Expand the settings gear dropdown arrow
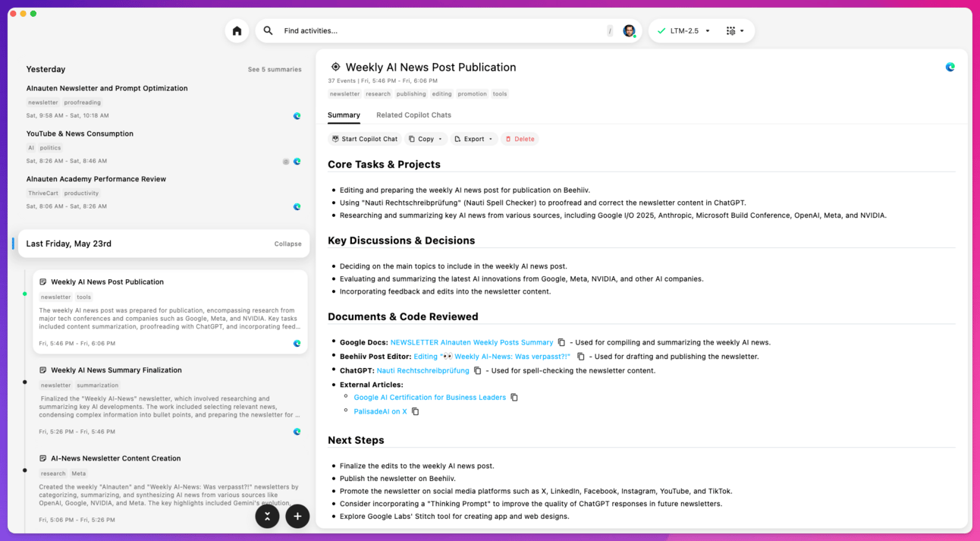Screen dimensions: 980x541 click(x=742, y=31)
